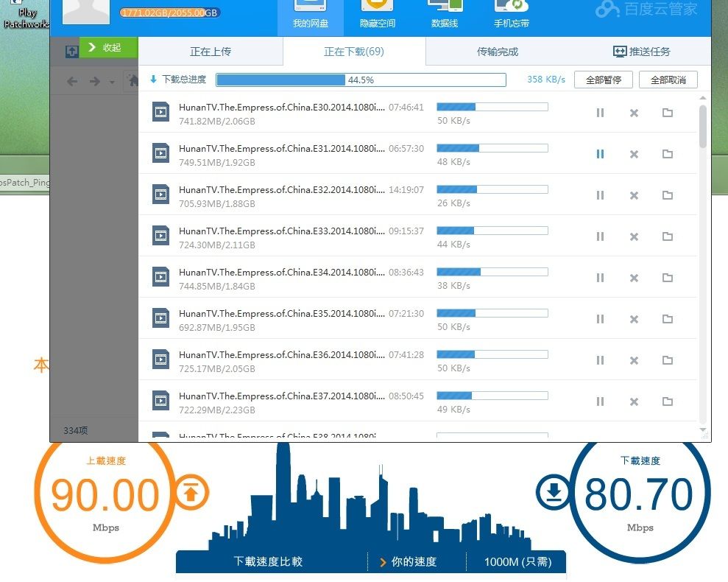Switch to 传输完成 completed tab
This screenshot has width=728, height=582.
point(498,52)
